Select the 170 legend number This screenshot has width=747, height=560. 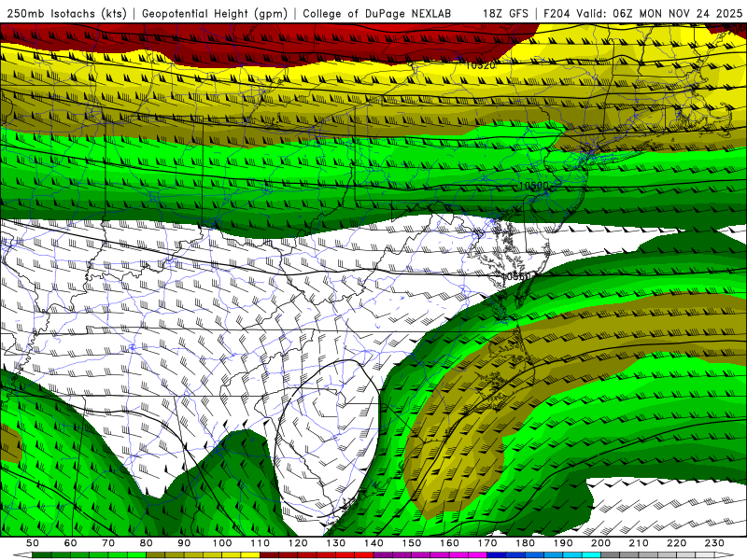(x=487, y=543)
